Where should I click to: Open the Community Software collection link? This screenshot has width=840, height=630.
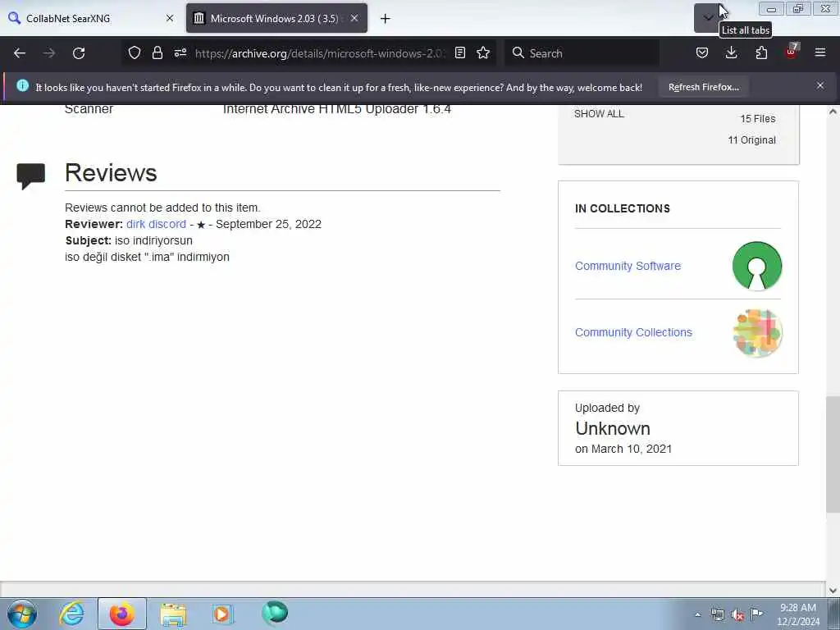pos(628,266)
